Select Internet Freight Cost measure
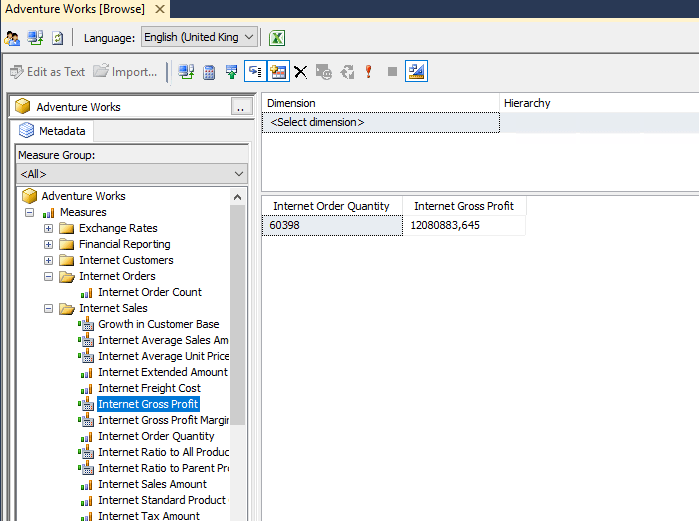Image resolution: width=699 pixels, height=521 pixels. click(149, 389)
